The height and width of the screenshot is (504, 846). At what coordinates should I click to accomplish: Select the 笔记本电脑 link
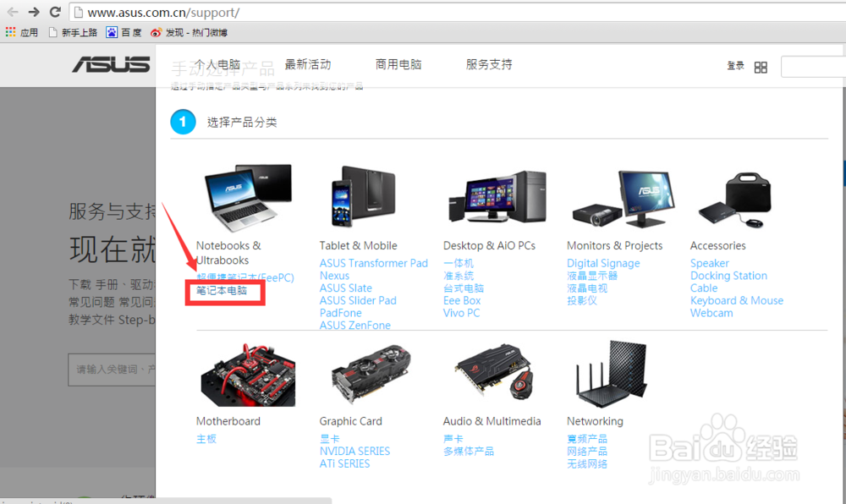(x=222, y=291)
